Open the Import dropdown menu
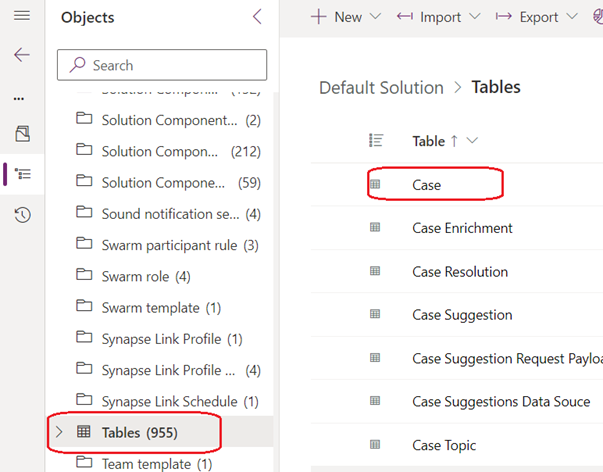 440,17
